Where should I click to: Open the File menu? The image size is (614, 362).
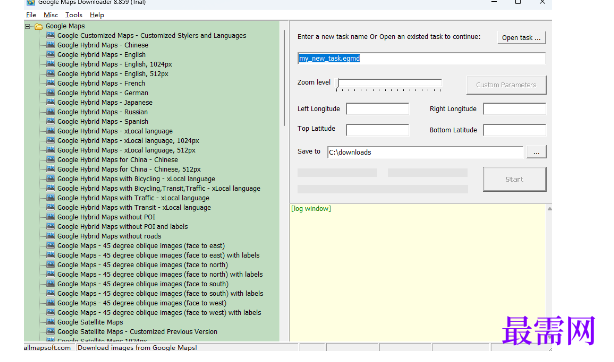point(31,15)
